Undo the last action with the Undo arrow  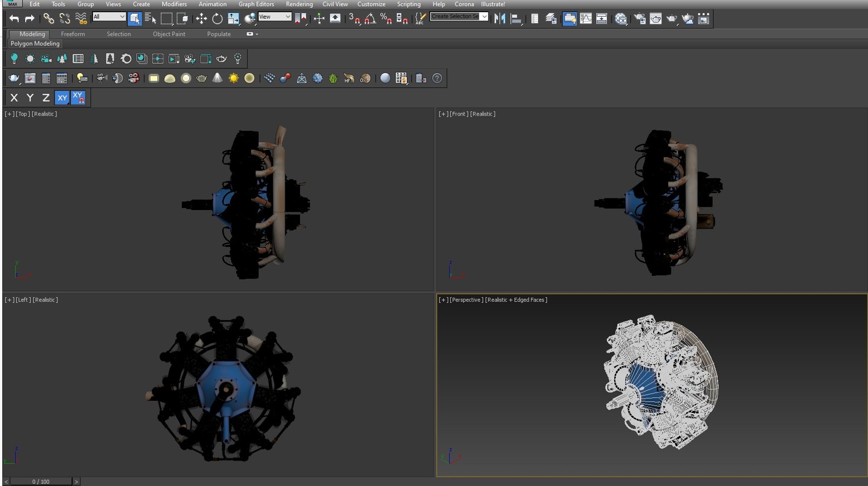[14, 19]
